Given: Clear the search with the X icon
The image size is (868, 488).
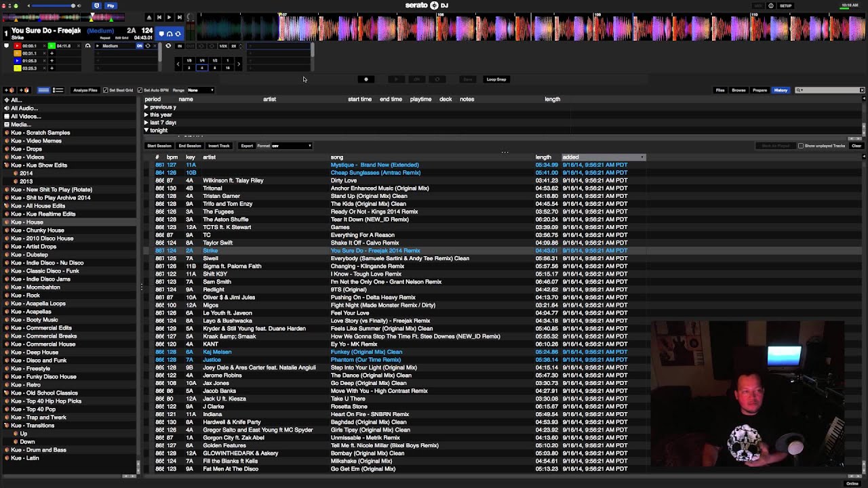Looking at the screenshot, I should click(862, 90).
